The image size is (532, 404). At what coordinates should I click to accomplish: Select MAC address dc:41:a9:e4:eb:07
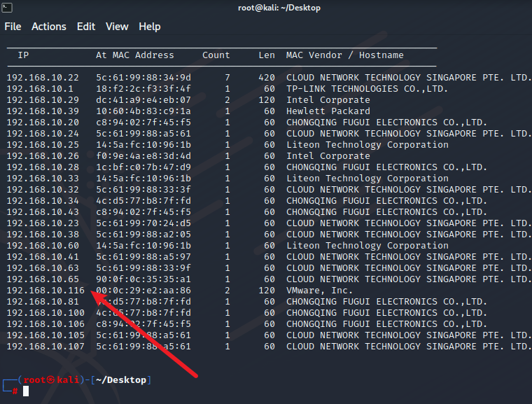coord(143,100)
